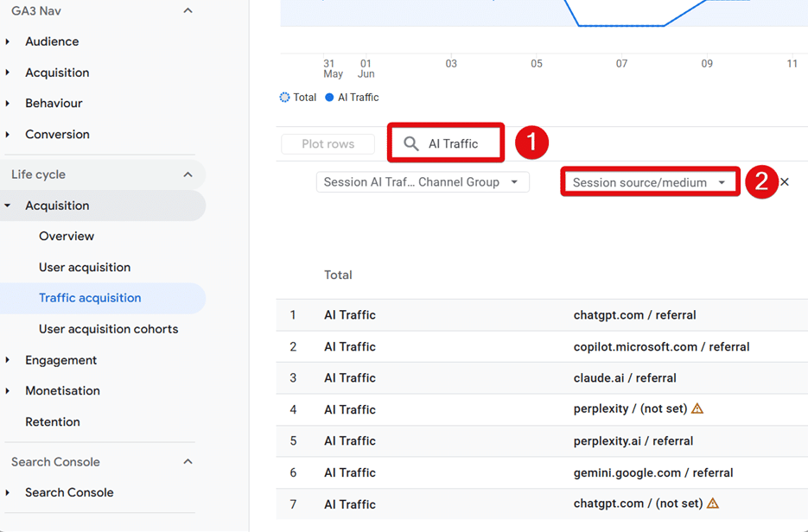The image size is (808, 532).
Task: Click the AI Traffic search field
Action: coord(446,142)
